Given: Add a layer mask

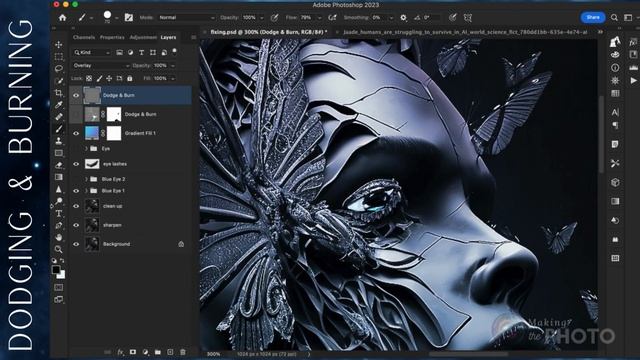Looking at the screenshot, I should (133, 352).
